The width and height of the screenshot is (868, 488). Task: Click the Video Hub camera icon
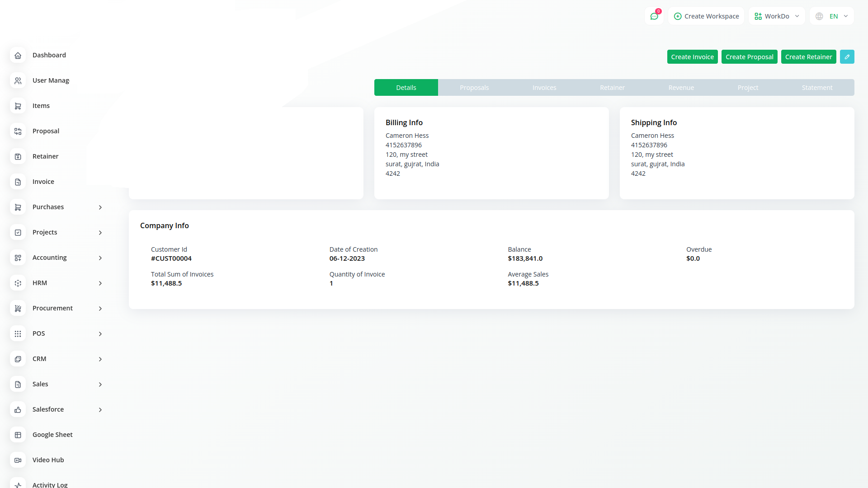[x=18, y=460]
